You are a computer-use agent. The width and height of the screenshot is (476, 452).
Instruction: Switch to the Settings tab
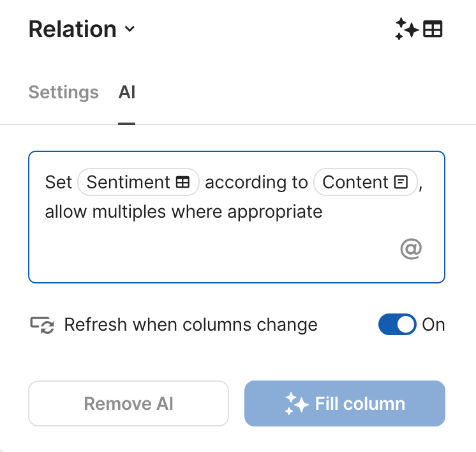pos(64,93)
